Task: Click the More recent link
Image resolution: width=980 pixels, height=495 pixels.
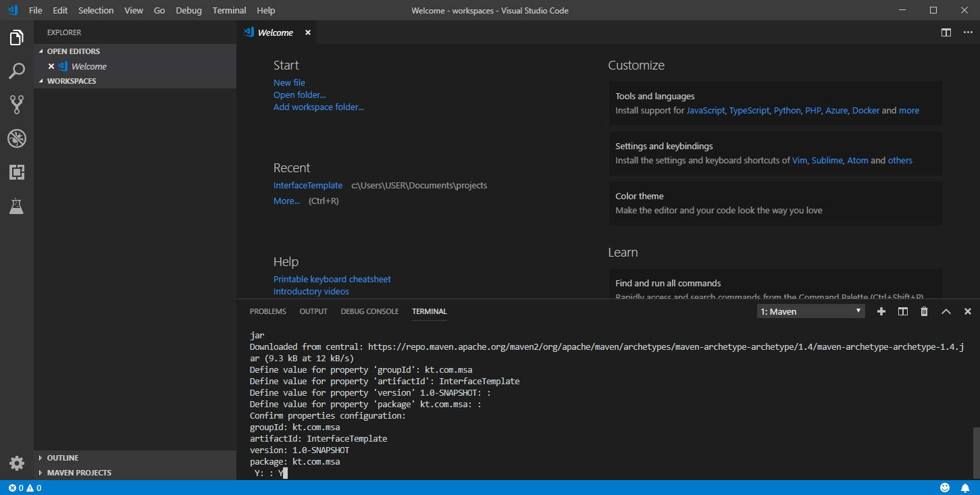Action: [287, 201]
